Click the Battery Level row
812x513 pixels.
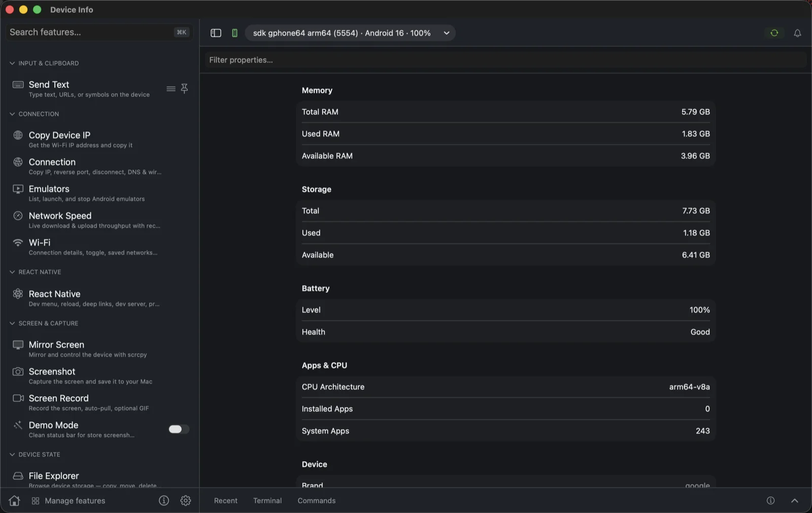[505, 310]
